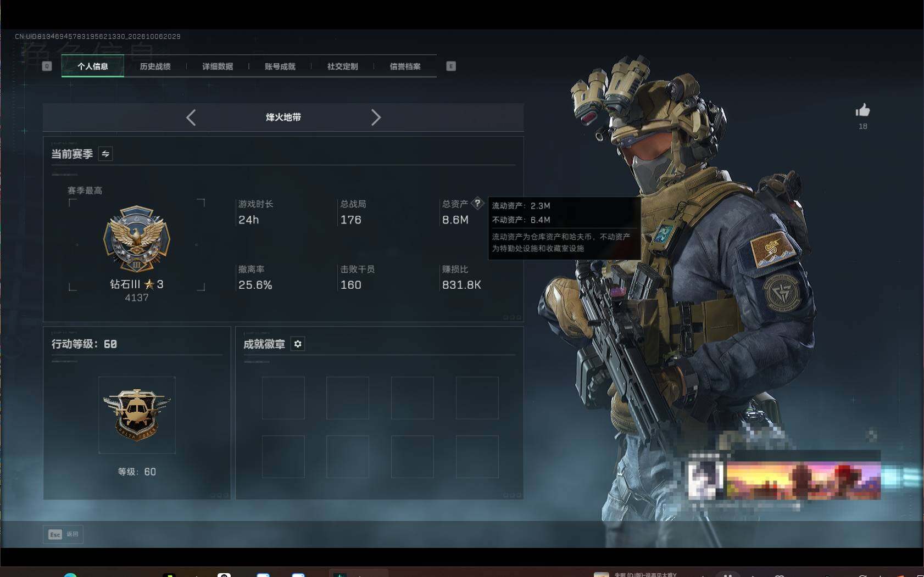Switch to the 账号成就 tab
The height and width of the screenshot is (577, 924).
click(280, 66)
